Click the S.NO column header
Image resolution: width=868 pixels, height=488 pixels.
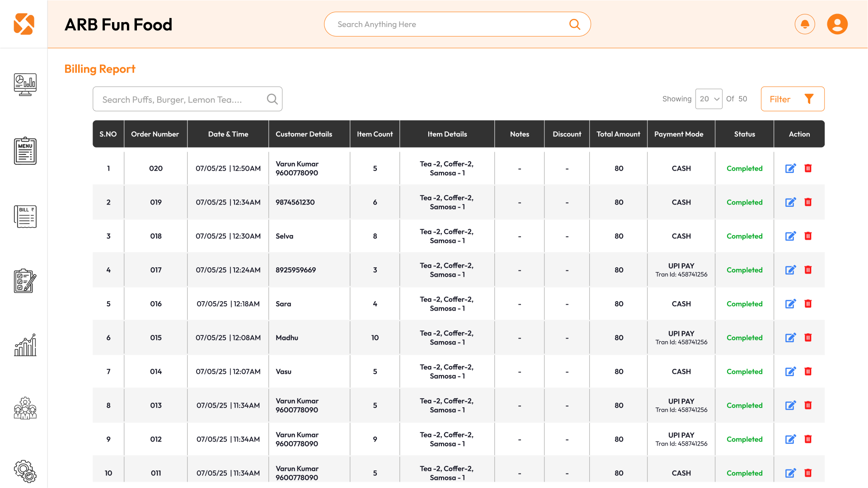point(108,134)
